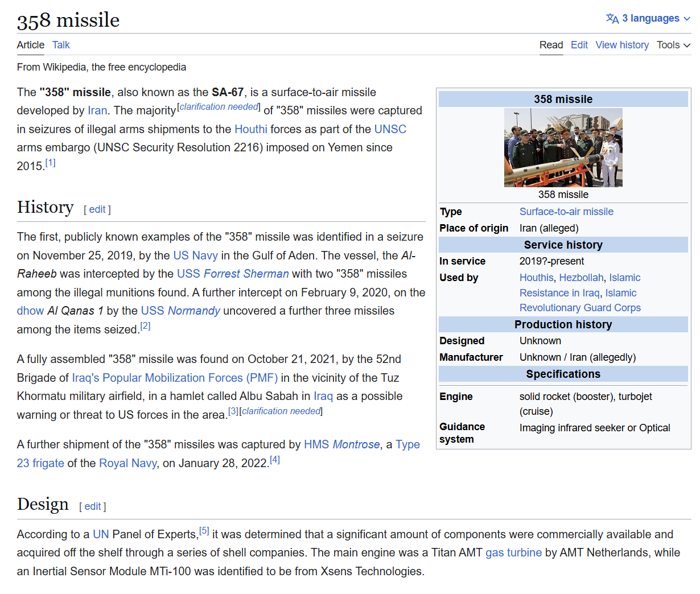Screen dimensions: 700x594
Task: Follow the Iran link in intro
Action: coord(97,110)
